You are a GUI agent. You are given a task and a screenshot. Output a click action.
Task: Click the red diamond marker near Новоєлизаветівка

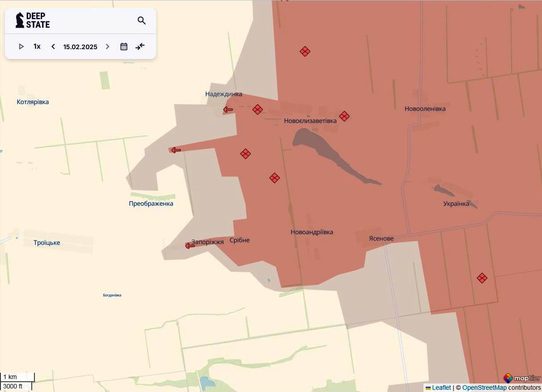[344, 116]
